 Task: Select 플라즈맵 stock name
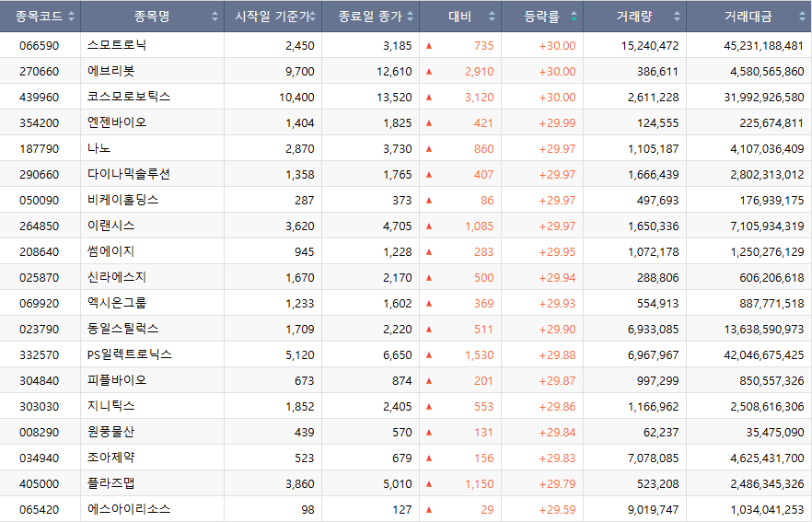[110, 483]
